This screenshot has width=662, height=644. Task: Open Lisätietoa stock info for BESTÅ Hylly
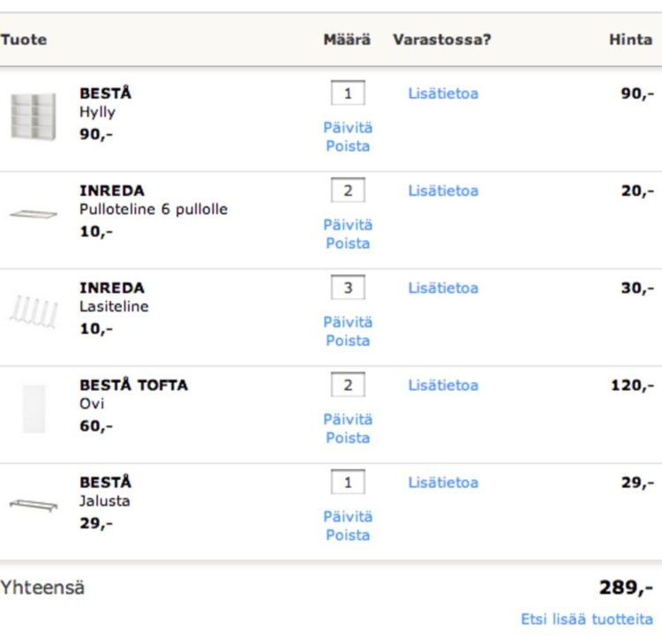tap(443, 94)
